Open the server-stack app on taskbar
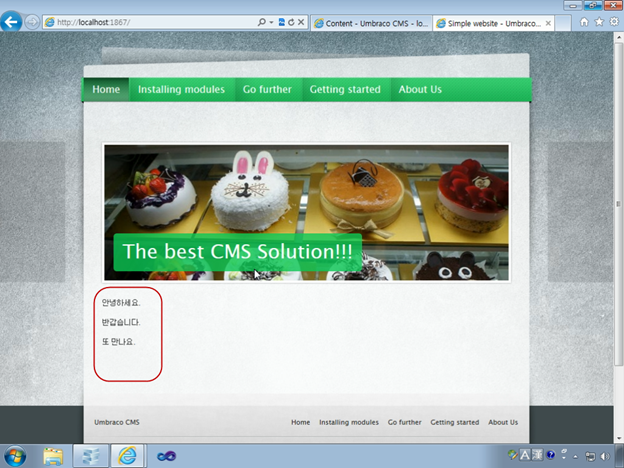Viewport: 624px width, 468px height. pyautogui.click(x=91, y=456)
